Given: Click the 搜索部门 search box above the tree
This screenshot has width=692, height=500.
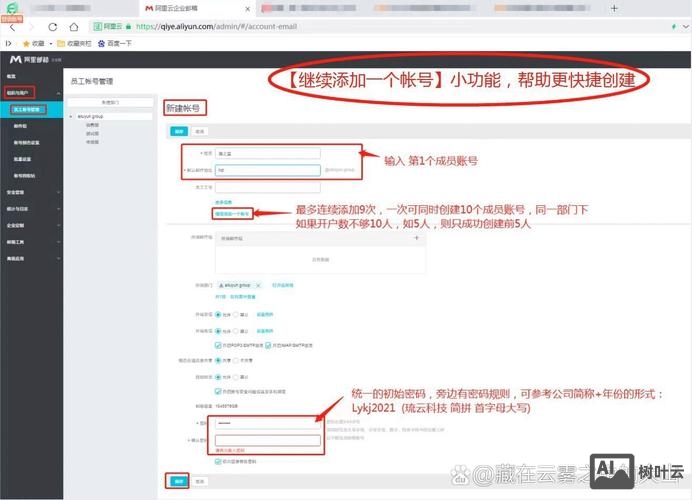Looking at the screenshot, I should (110, 102).
